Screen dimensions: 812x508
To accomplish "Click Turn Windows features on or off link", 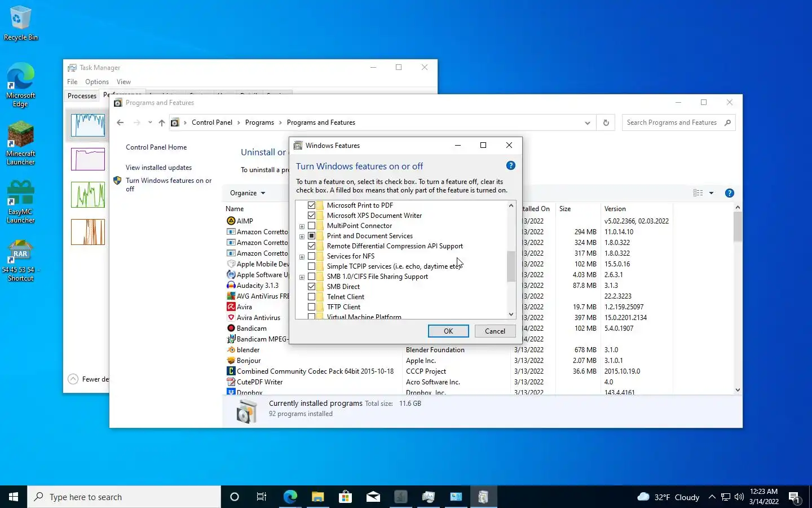I will [169, 185].
